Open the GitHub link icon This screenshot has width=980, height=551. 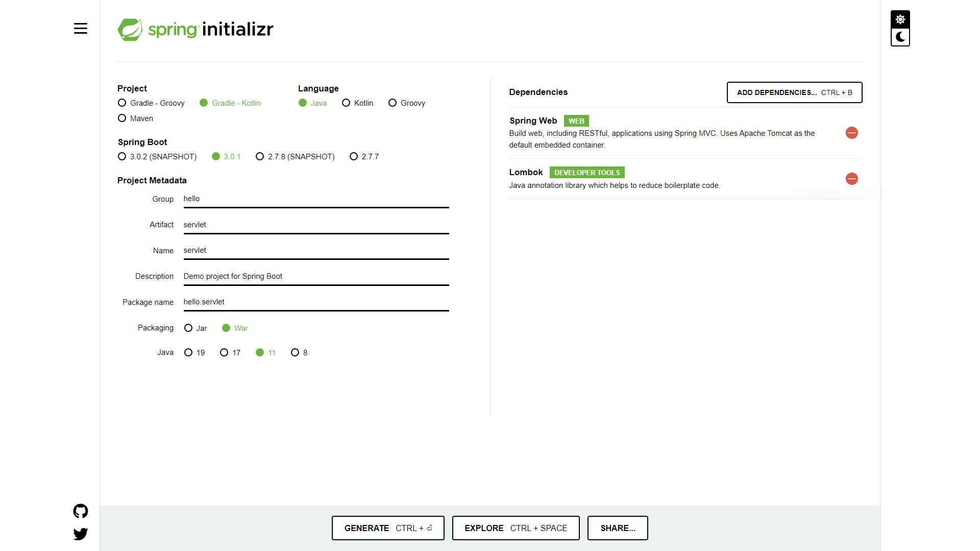(x=81, y=511)
